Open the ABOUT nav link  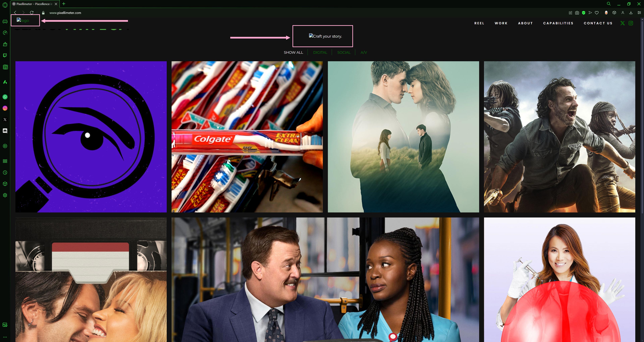(x=525, y=23)
